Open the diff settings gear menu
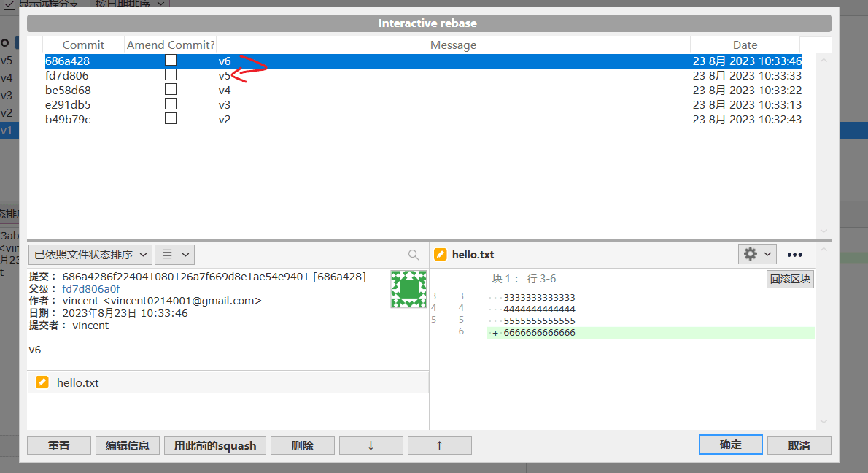Screen dimensions: 868x473 [756, 254]
